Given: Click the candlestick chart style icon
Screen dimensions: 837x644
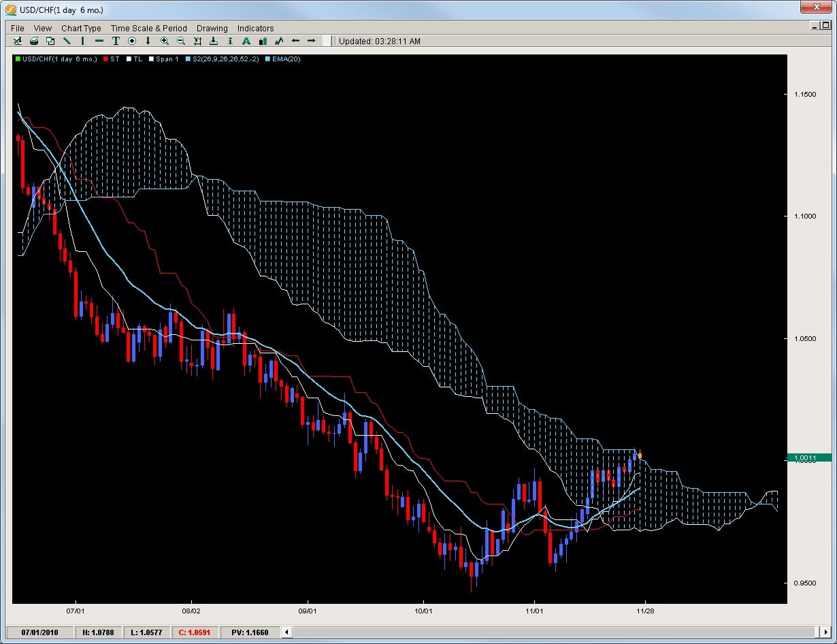Looking at the screenshot, I should (263, 41).
